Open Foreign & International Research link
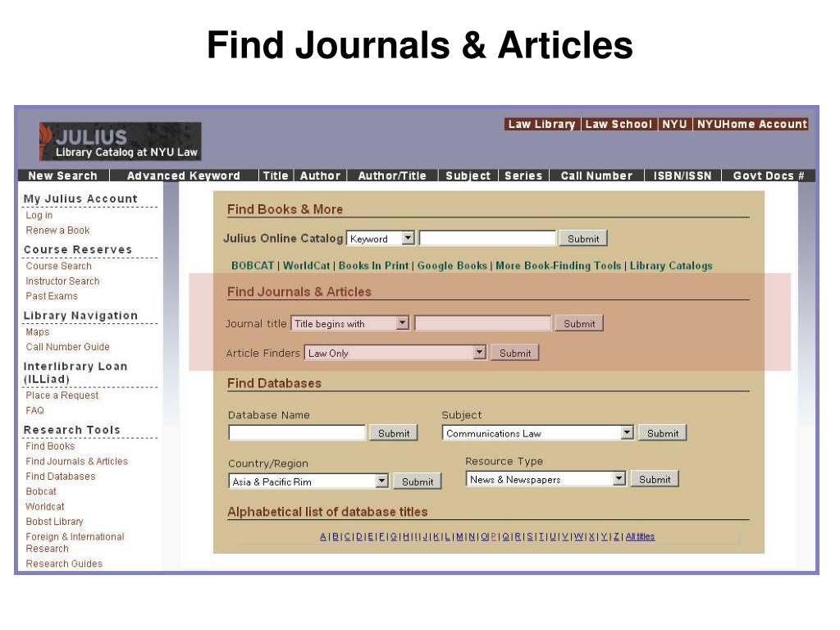840x630 pixels. (x=75, y=543)
